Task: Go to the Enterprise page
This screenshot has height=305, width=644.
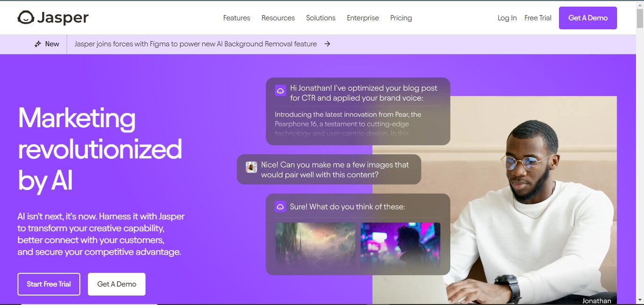Action: coord(363,18)
